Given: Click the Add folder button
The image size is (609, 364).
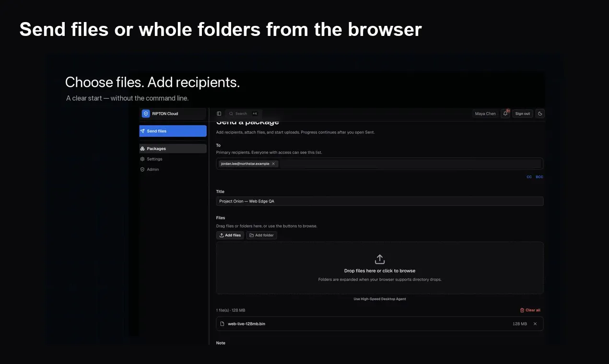Looking at the screenshot, I should click(261, 235).
